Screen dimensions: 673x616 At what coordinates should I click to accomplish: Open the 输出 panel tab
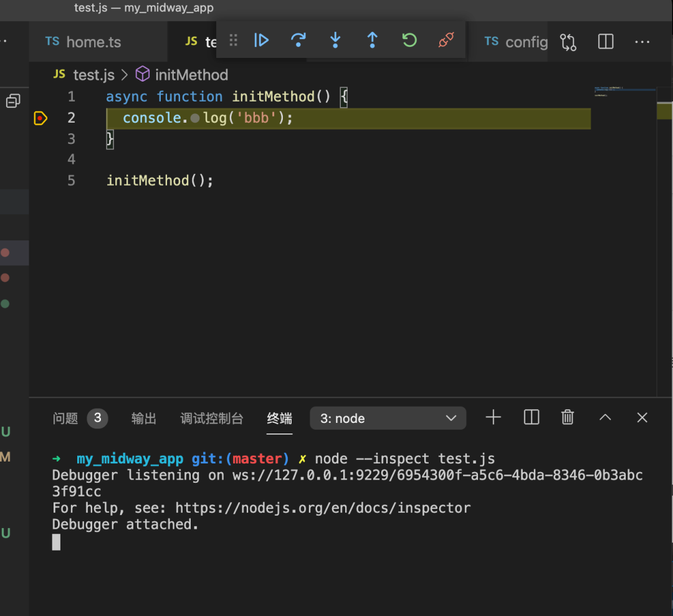click(x=144, y=419)
